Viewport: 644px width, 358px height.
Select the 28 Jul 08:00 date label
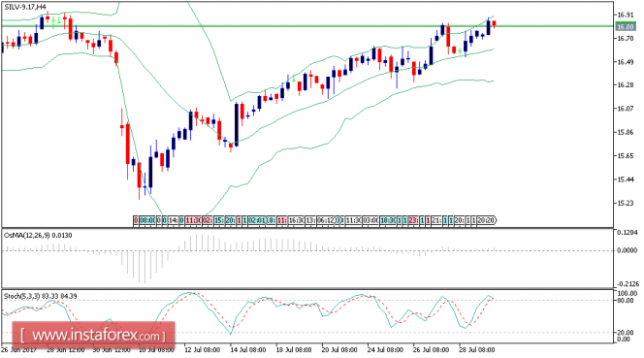tap(476, 350)
